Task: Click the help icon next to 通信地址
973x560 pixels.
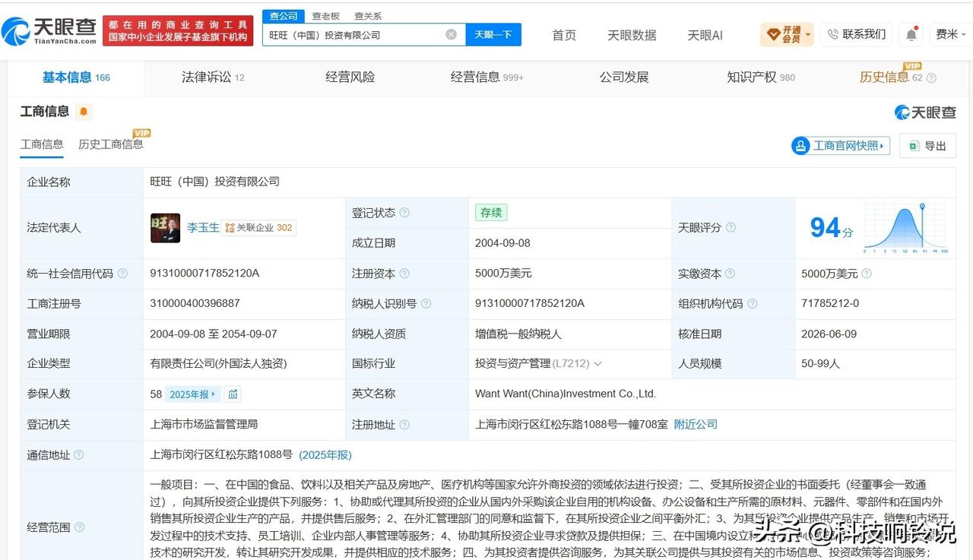Action: [79, 455]
